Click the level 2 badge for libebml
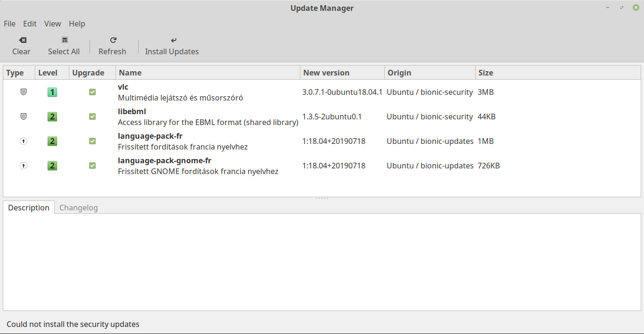 52,117
